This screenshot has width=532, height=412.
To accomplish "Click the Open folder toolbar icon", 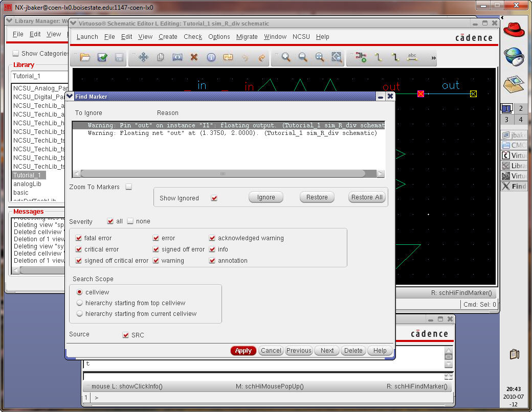I will click(x=85, y=57).
